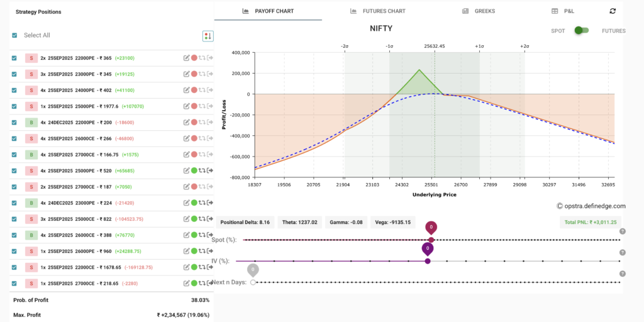Image resolution: width=644 pixels, height=322 pixels.
Task: Open edit icon for 27000CE ₹218.65 position
Action: pos(186,284)
